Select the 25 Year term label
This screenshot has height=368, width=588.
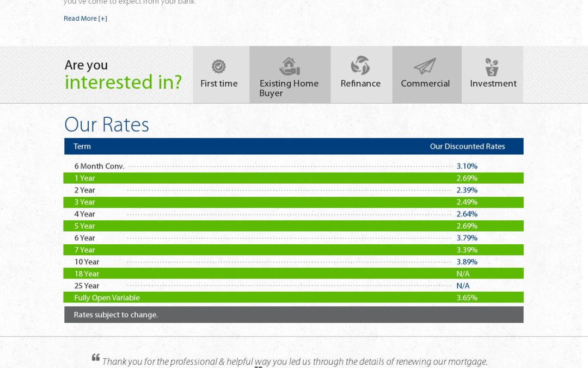87,286
